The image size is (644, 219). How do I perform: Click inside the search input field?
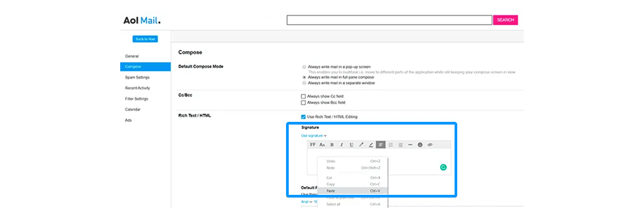pos(389,20)
